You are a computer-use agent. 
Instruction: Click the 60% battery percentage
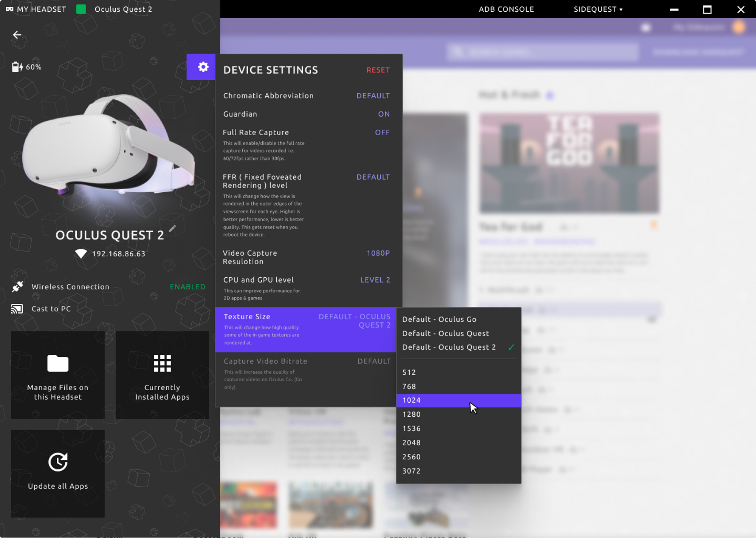point(34,67)
